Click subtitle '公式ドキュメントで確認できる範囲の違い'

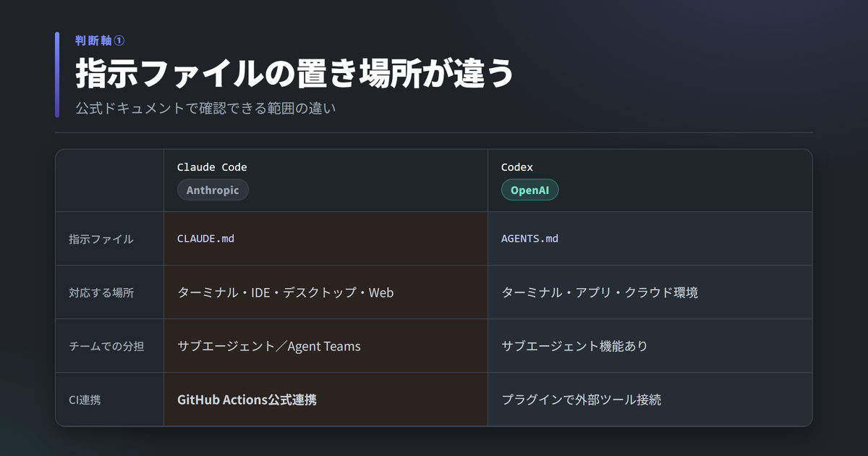[206, 109]
